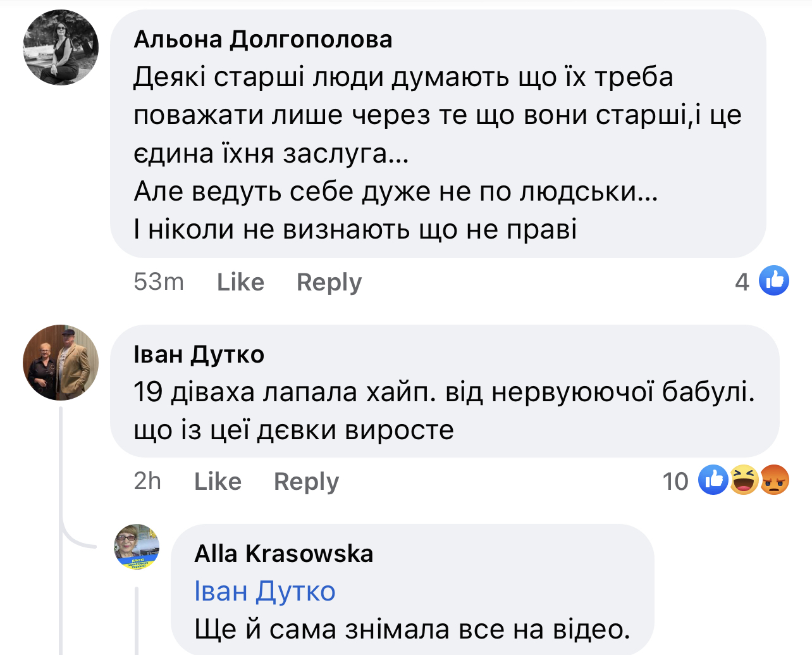812x655 pixels.
Task: Like Іван Дутко's comment
Action: pyautogui.click(x=218, y=482)
